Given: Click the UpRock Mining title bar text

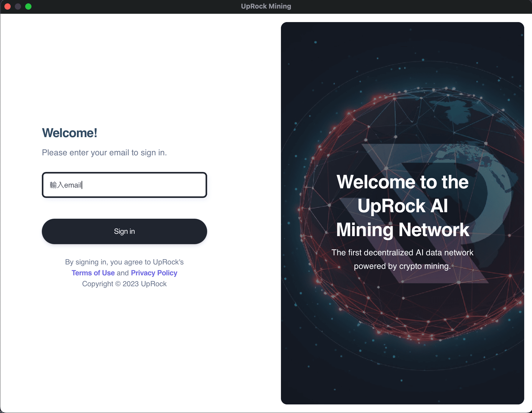Looking at the screenshot, I should point(266,6).
